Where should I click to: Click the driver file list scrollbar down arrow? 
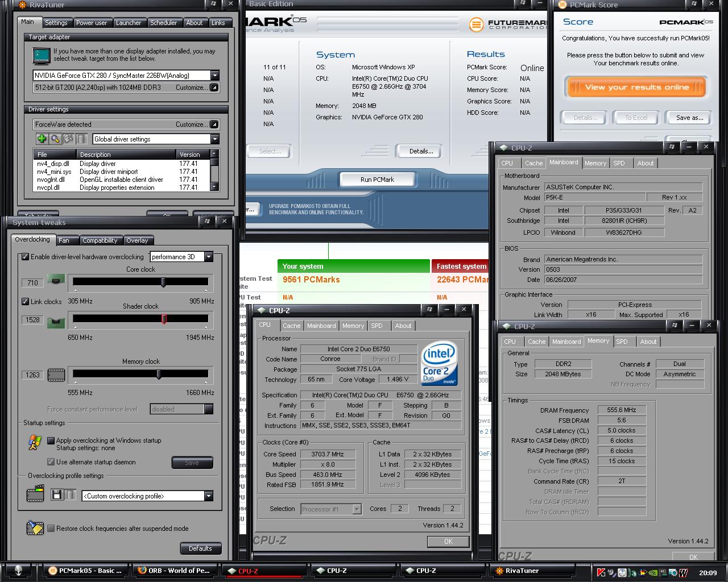pos(214,187)
